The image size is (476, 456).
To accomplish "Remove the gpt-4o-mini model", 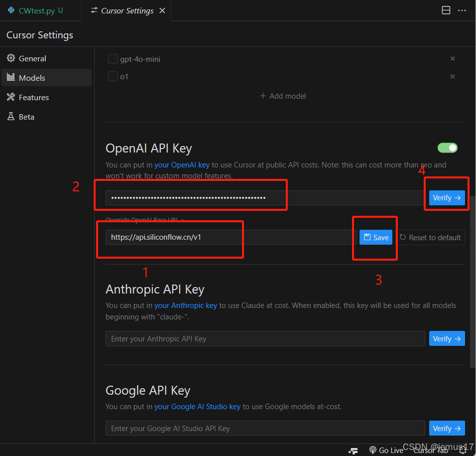I will [x=452, y=59].
